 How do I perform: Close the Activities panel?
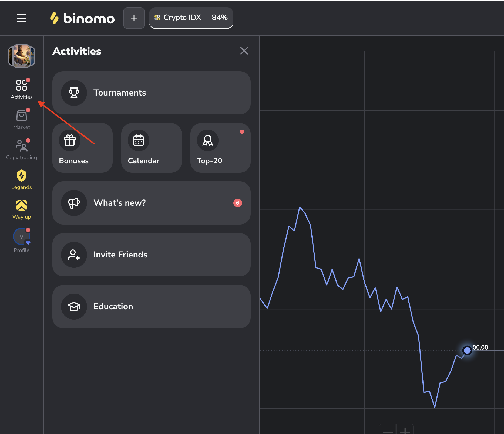[244, 51]
